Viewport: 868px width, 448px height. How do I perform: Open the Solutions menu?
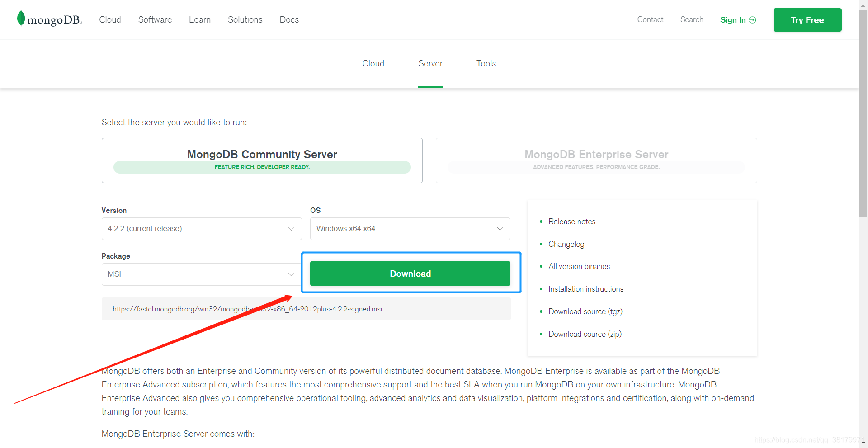click(245, 19)
